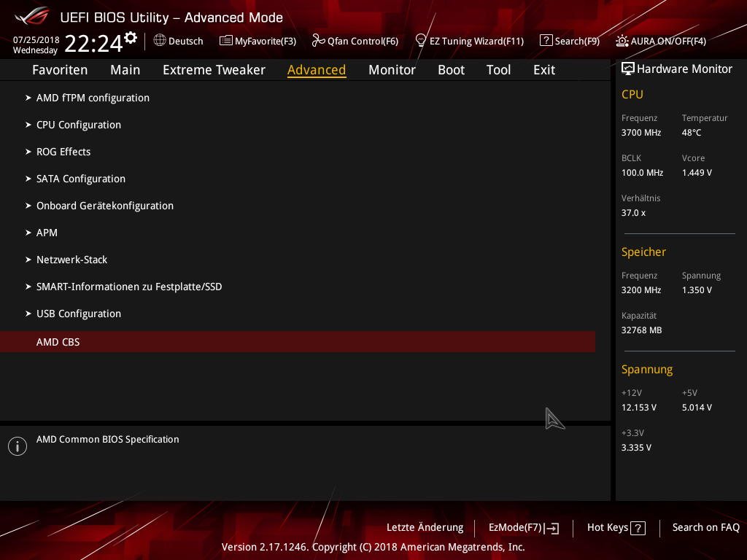The height and width of the screenshot is (560, 747).
Task: Expand AMD fTPM configuration arrow
Action: coord(28,98)
